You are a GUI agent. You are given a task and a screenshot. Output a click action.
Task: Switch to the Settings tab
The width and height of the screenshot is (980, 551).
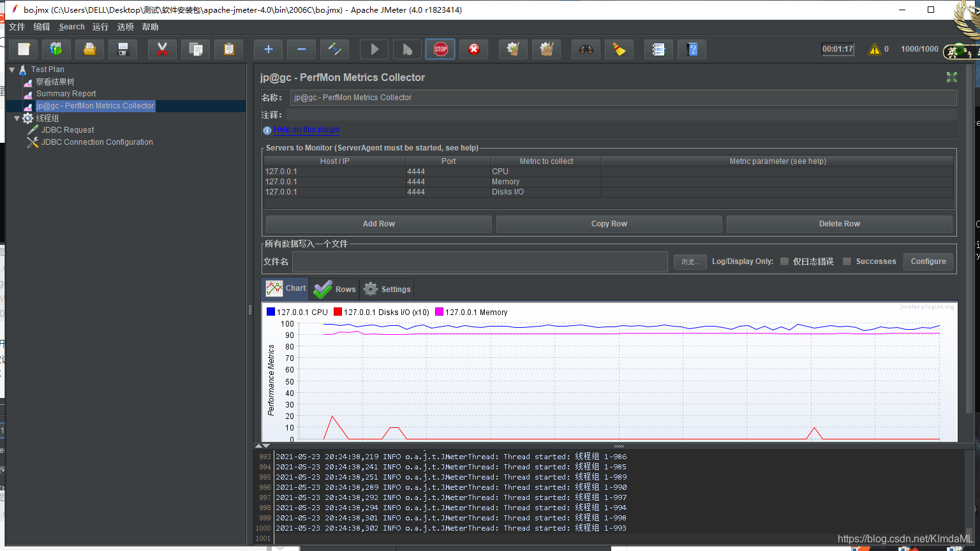point(387,289)
